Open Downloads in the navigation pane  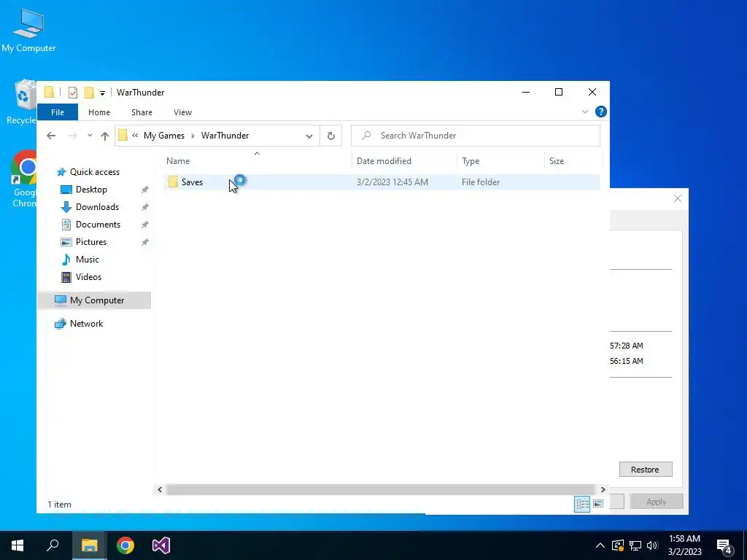pyautogui.click(x=97, y=207)
